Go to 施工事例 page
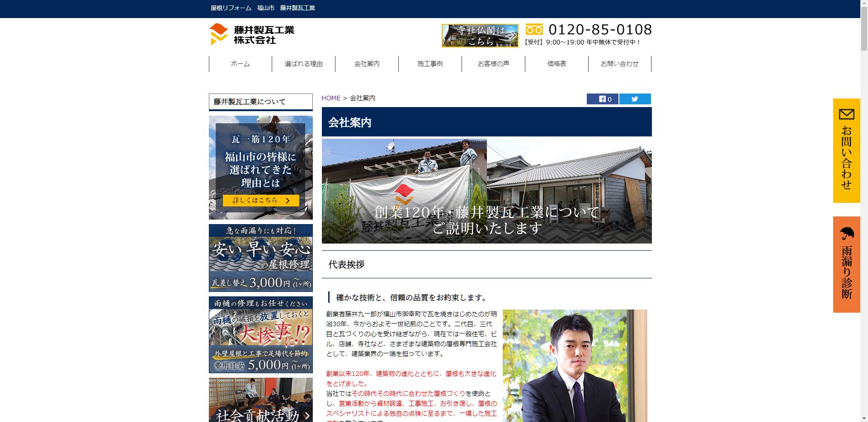868x422 pixels. click(x=430, y=64)
